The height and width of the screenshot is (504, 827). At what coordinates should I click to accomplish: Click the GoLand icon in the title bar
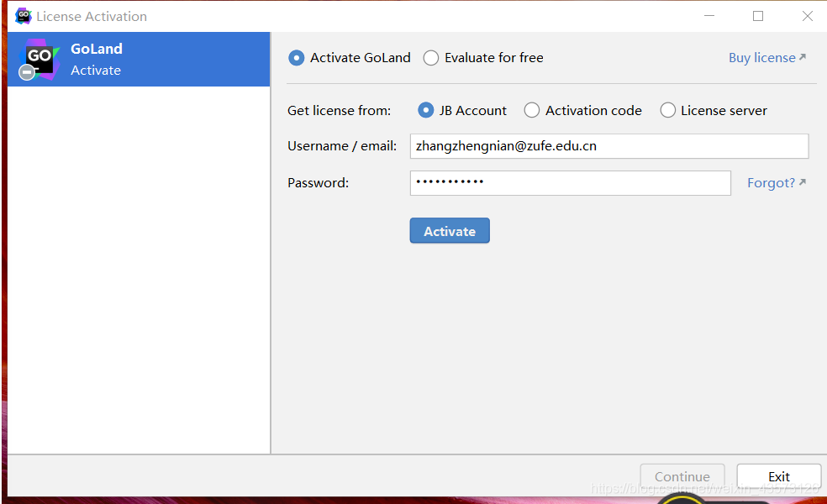[24, 16]
